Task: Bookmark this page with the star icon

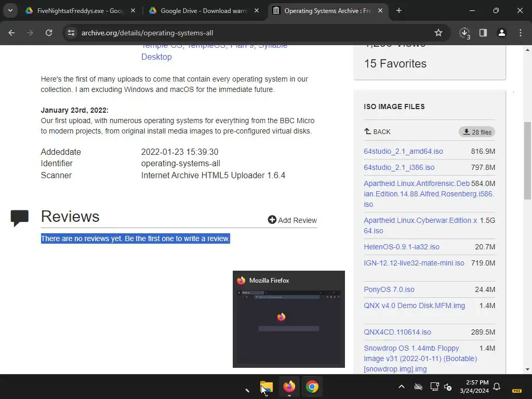Action: [x=438, y=33]
